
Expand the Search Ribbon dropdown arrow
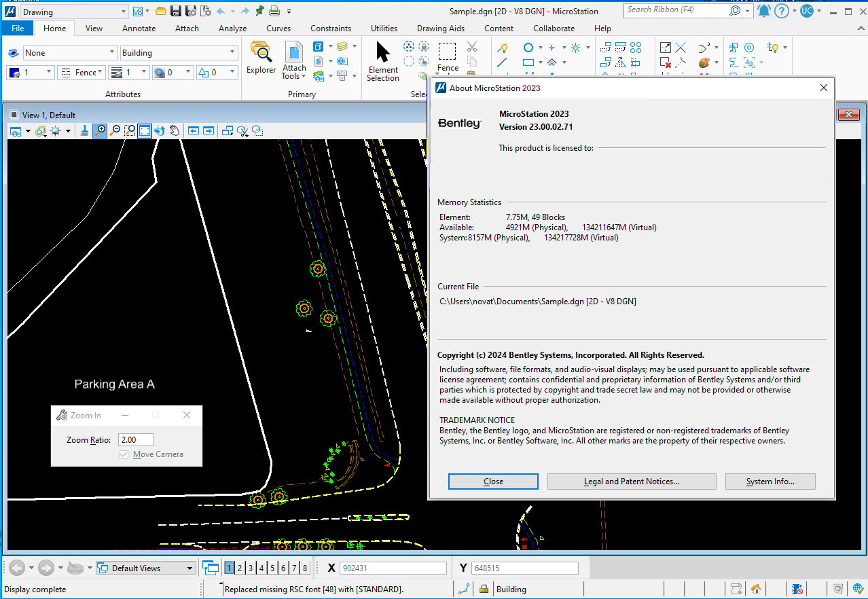click(748, 11)
